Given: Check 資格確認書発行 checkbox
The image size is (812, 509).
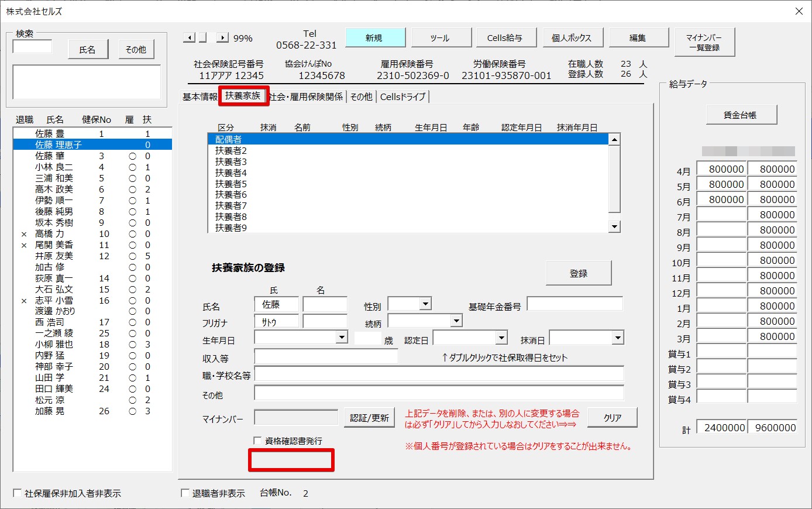Looking at the screenshot, I should (x=257, y=441).
